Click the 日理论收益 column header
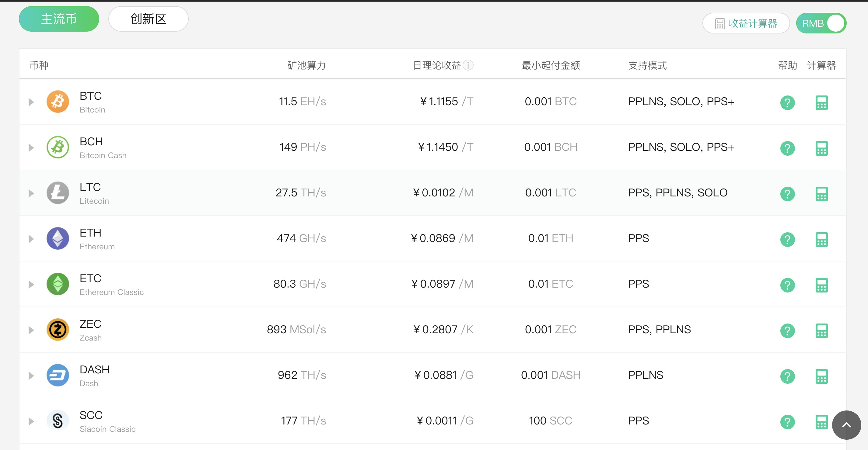Screen dimensions: 868x450 coord(437,65)
